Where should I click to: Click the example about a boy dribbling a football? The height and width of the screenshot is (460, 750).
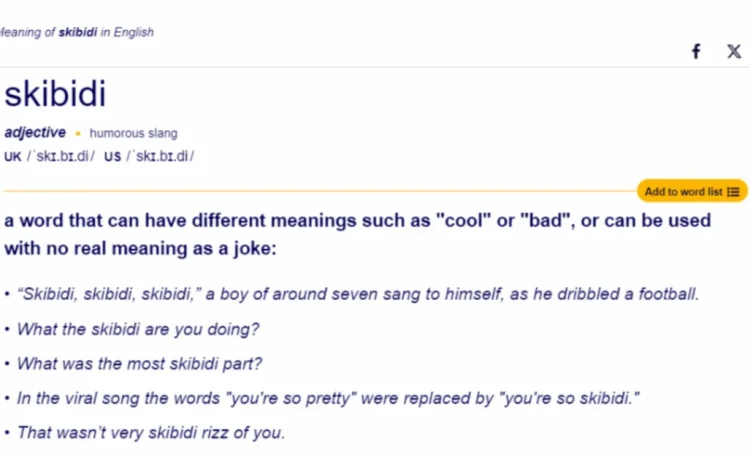(358, 294)
